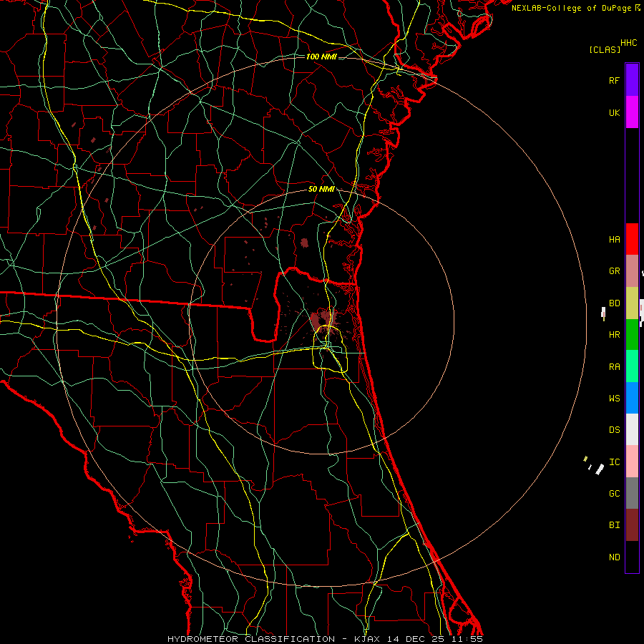
Task: Click the magenta UK color swatch
Action: coord(632,112)
